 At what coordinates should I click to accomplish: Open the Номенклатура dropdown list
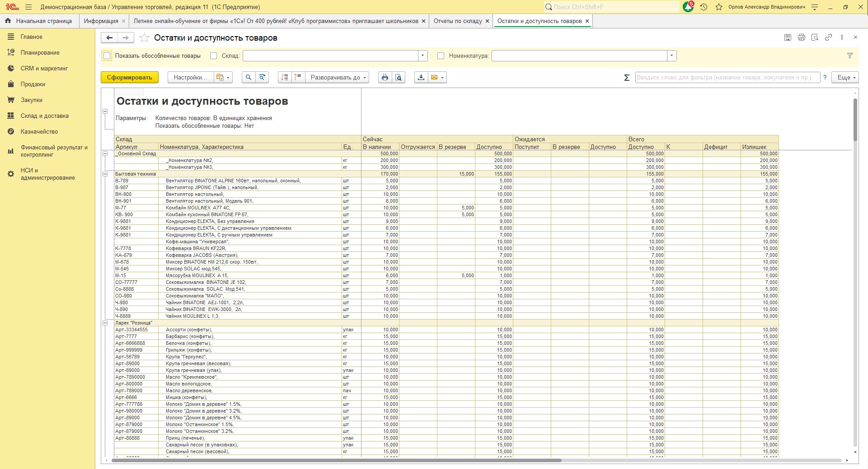click(672, 56)
